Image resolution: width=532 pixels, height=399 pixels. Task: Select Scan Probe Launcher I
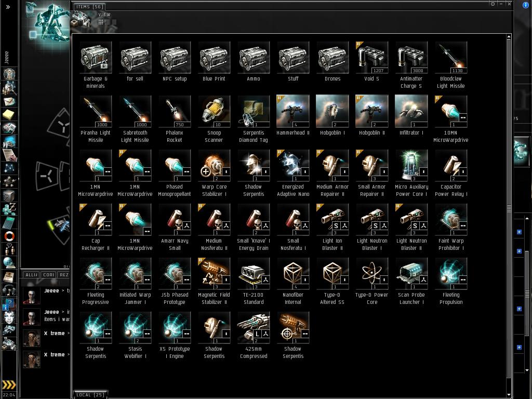411,281
